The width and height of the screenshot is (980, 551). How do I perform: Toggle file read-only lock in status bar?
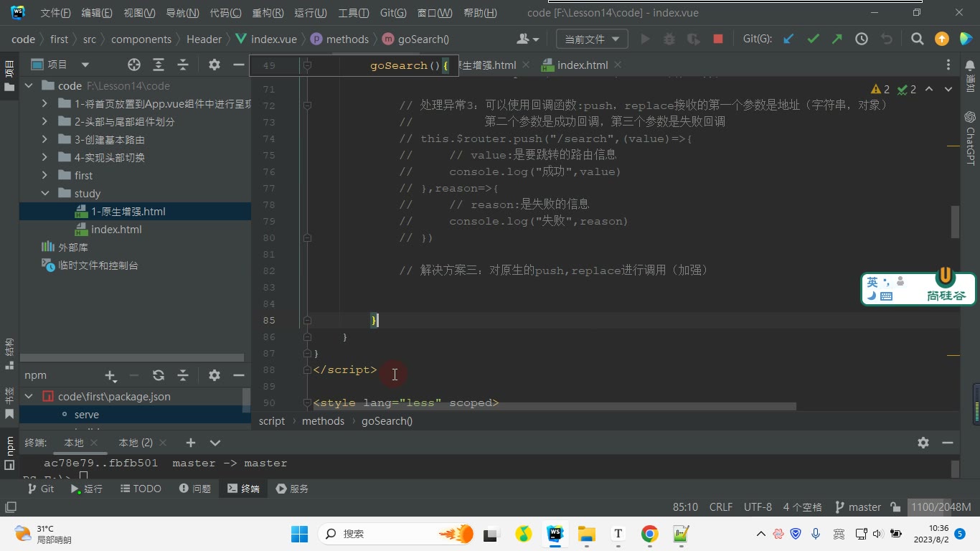coord(895,507)
